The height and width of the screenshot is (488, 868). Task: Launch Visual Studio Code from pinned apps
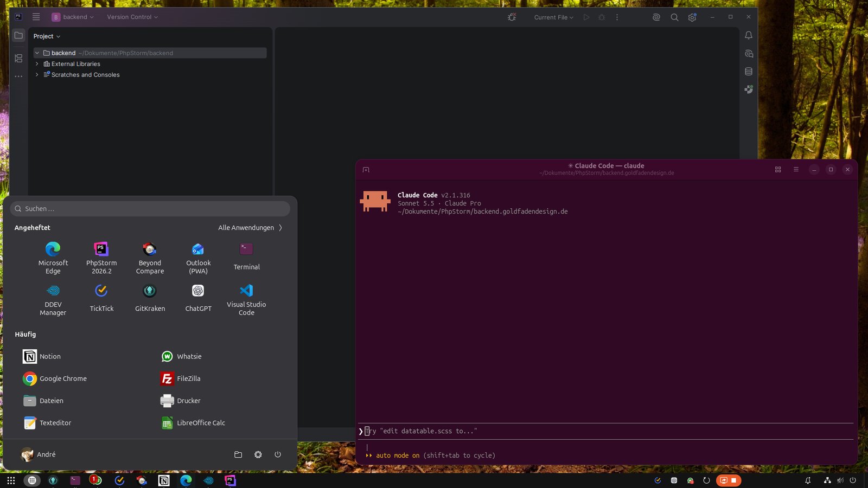(x=246, y=300)
